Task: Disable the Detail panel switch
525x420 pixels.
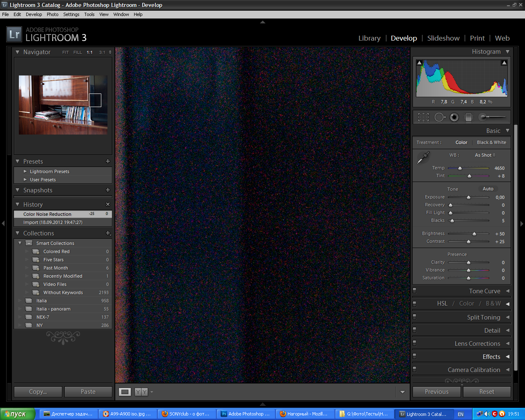Action: [x=415, y=330]
